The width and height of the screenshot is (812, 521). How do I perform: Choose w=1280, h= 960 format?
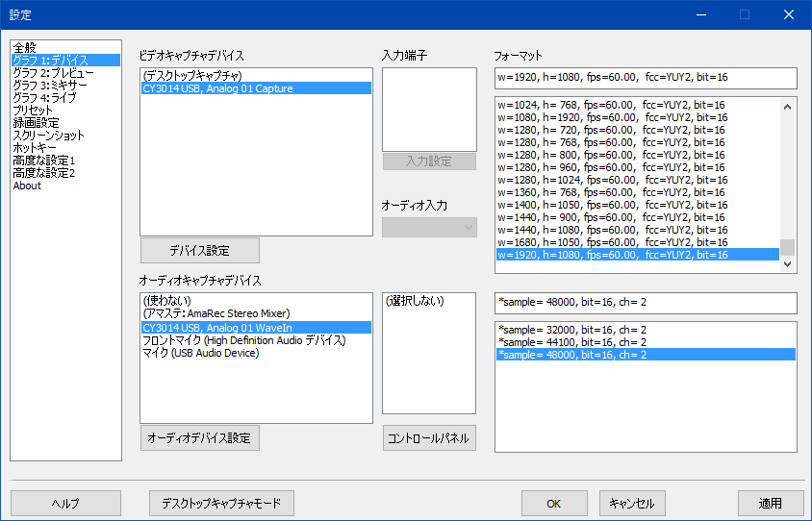coord(638,167)
